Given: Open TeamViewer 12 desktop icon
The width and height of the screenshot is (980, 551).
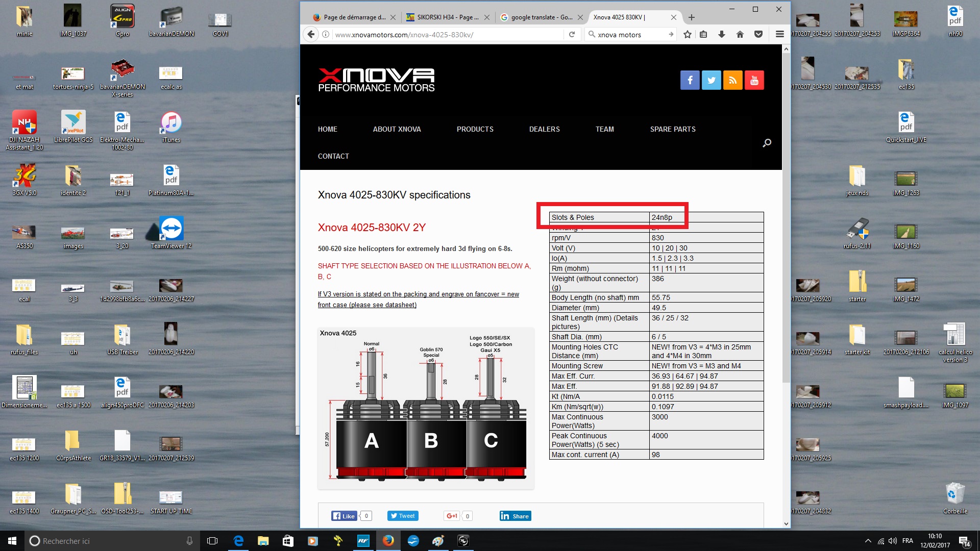Looking at the screenshot, I should [171, 233].
